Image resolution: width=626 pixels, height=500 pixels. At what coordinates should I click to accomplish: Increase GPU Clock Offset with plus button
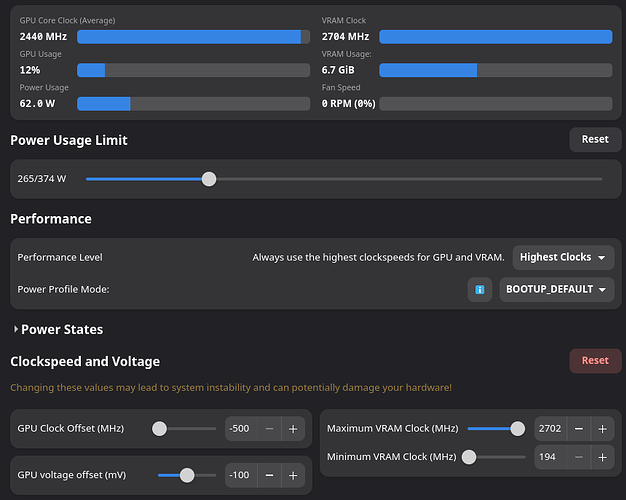293,429
